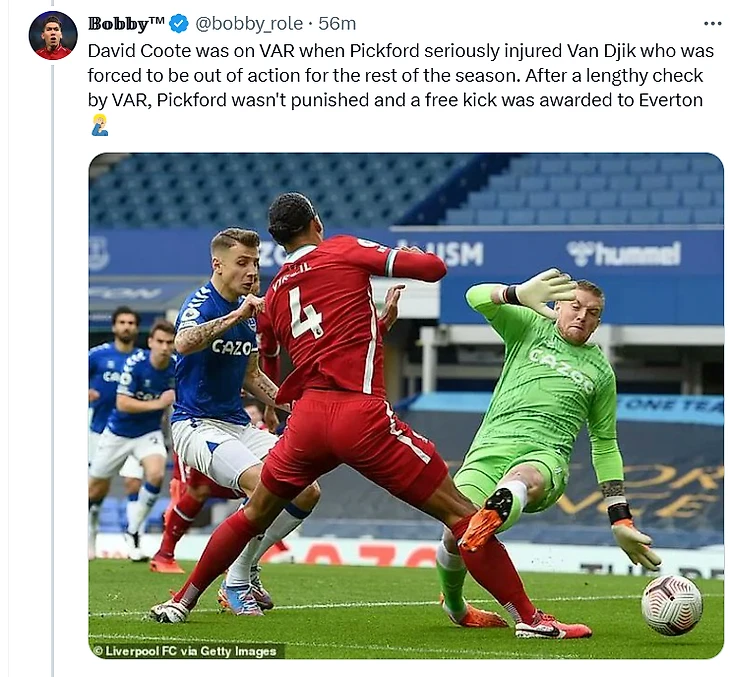Click the blue verified checkmark badge
Image resolution: width=730 pixels, height=677 pixels.
coord(179,23)
